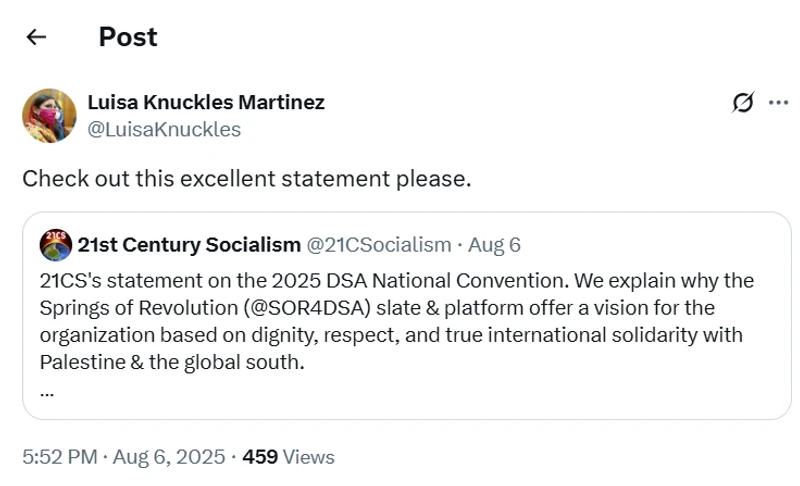The height and width of the screenshot is (486, 800).
Task: Click the Grok explain-post icon
Action: [742, 103]
